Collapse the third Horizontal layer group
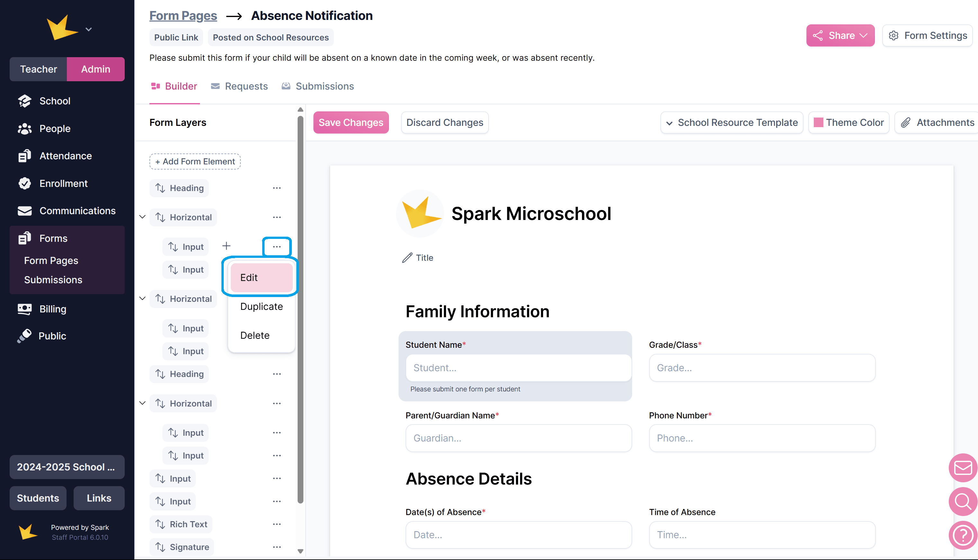 click(142, 403)
